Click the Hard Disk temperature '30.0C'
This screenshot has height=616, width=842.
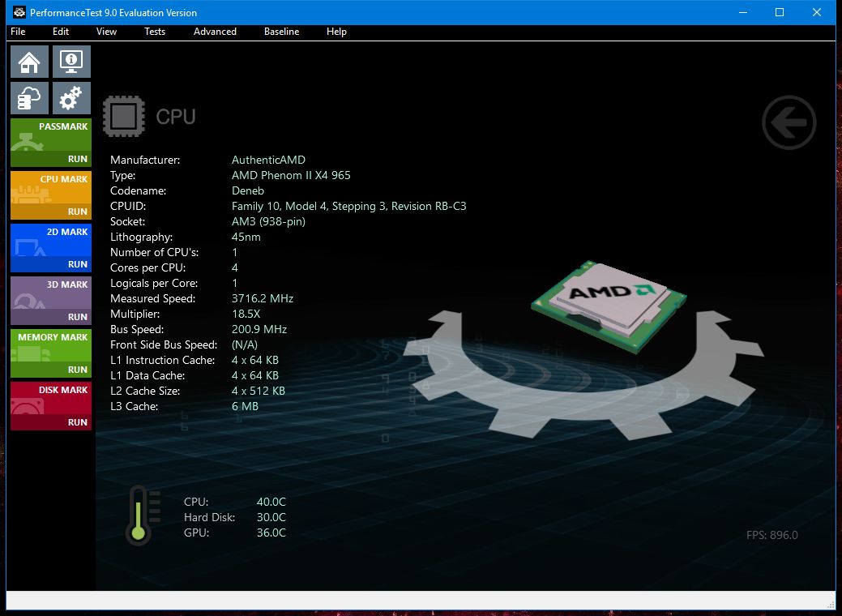(271, 518)
